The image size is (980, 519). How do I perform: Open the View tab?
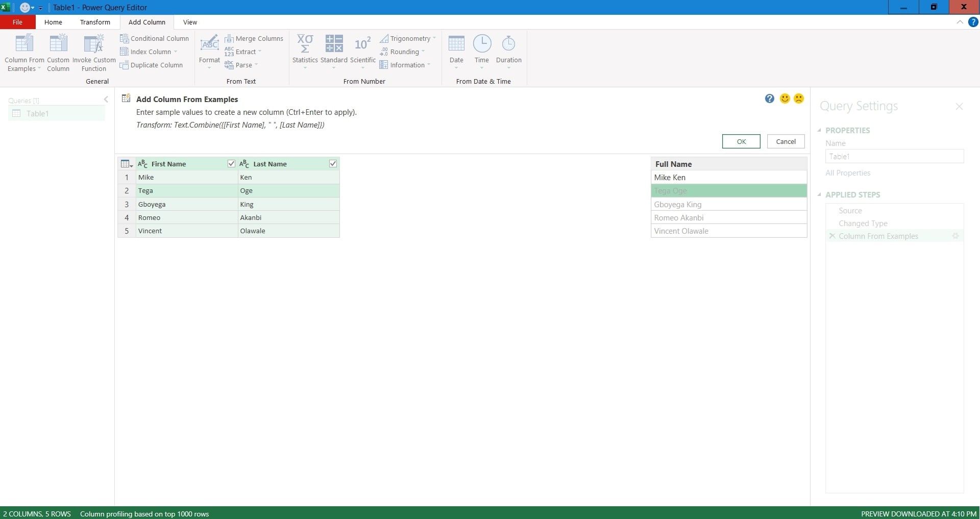(190, 22)
